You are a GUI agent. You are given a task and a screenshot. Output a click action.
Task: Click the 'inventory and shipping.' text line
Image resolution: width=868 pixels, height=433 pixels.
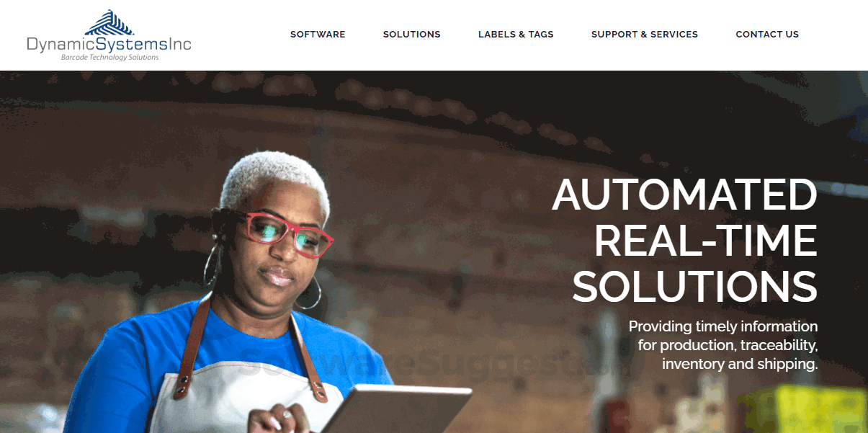click(741, 364)
